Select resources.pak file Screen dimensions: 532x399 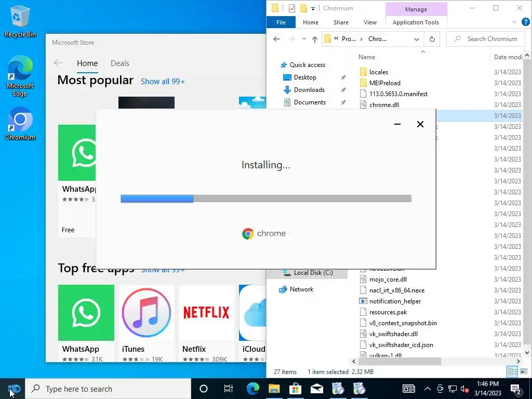tap(388, 312)
